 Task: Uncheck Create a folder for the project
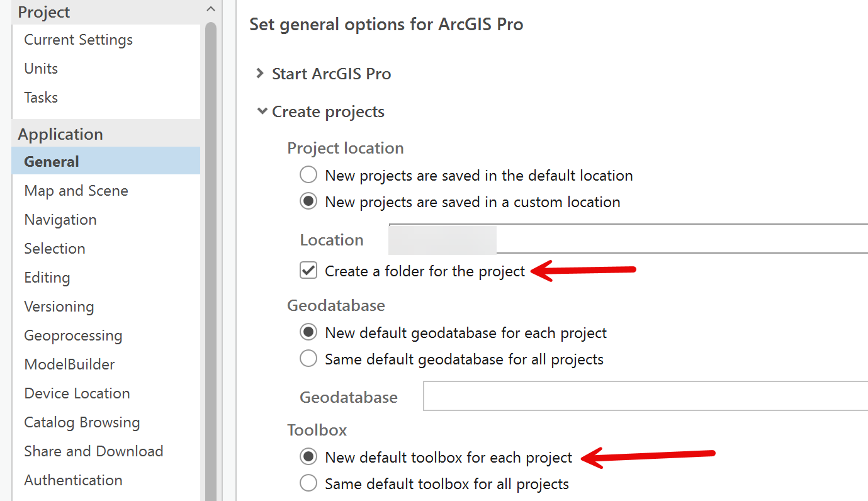pos(308,271)
